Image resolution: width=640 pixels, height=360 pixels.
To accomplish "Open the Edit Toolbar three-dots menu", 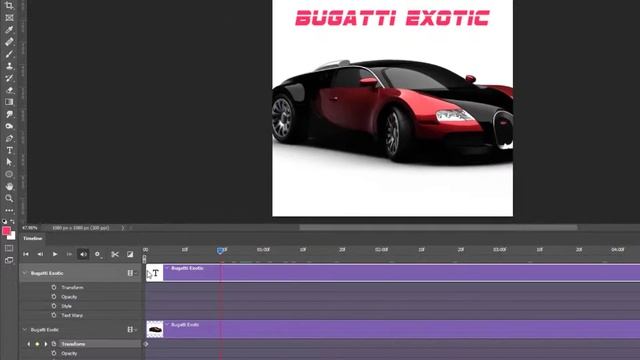I will pos(9,210).
